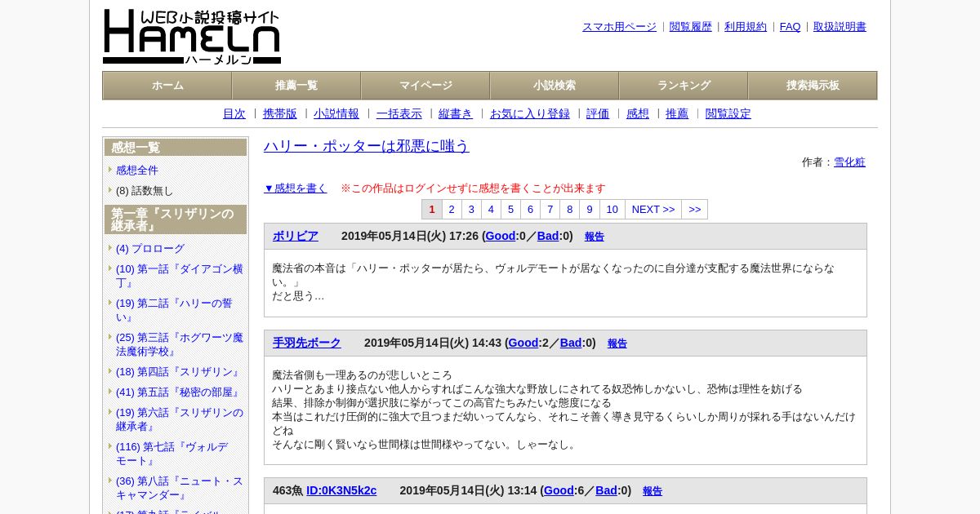Select current page 1 in pagination
This screenshot has height=514, width=980.
[x=432, y=210]
